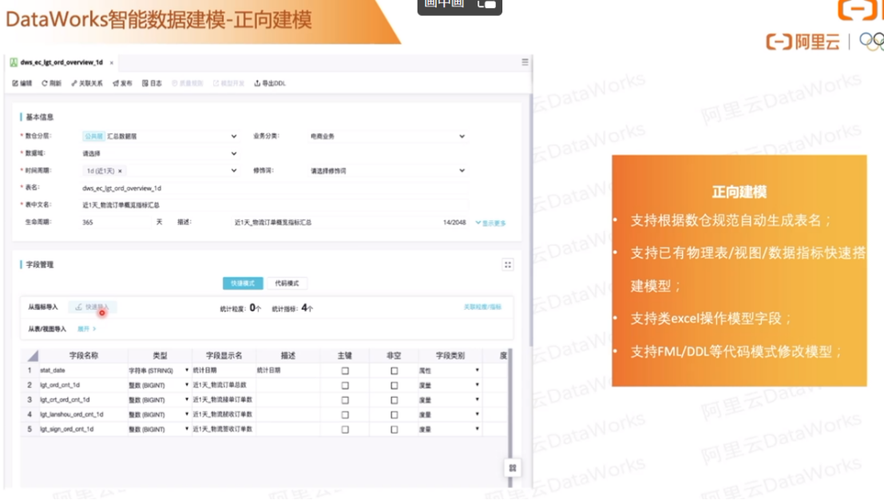Click the table's vertical scrollbar

pyautogui.click(x=510, y=417)
